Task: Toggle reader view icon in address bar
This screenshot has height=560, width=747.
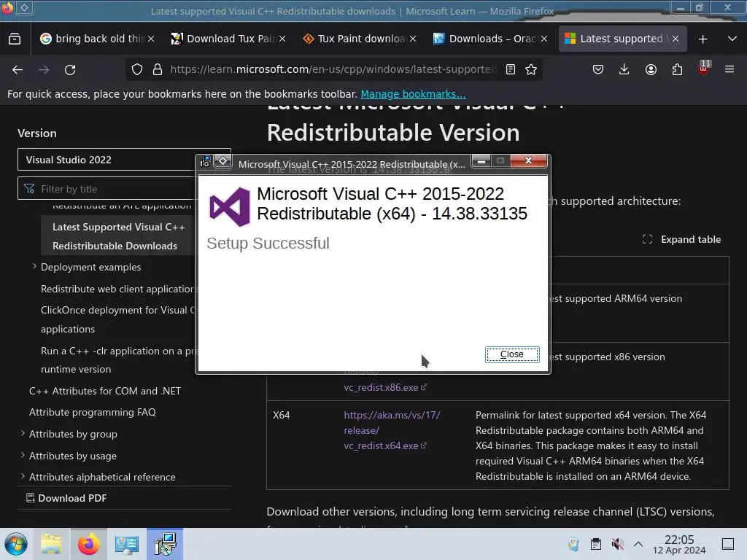Action: click(511, 69)
